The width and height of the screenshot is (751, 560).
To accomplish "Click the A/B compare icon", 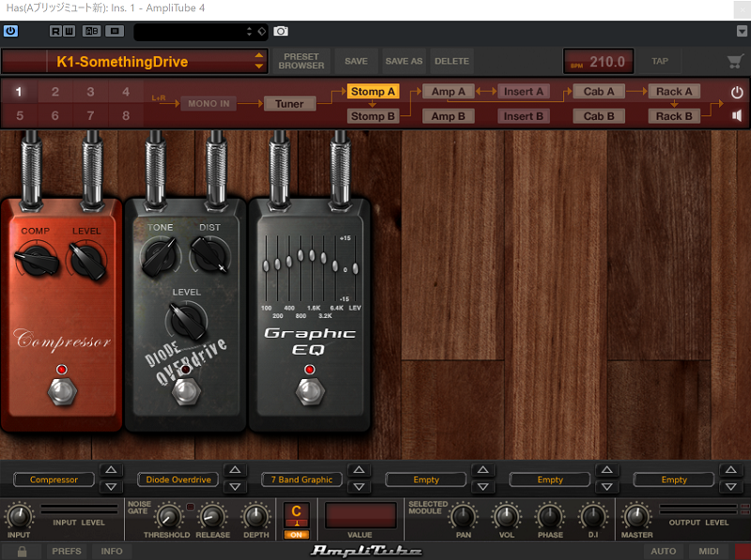I will tap(91, 31).
